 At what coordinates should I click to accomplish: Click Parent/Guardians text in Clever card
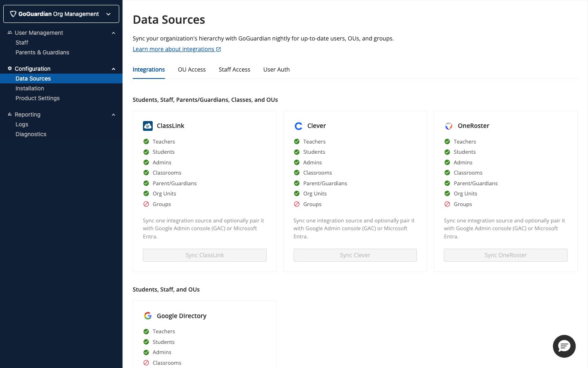coord(325,183)
